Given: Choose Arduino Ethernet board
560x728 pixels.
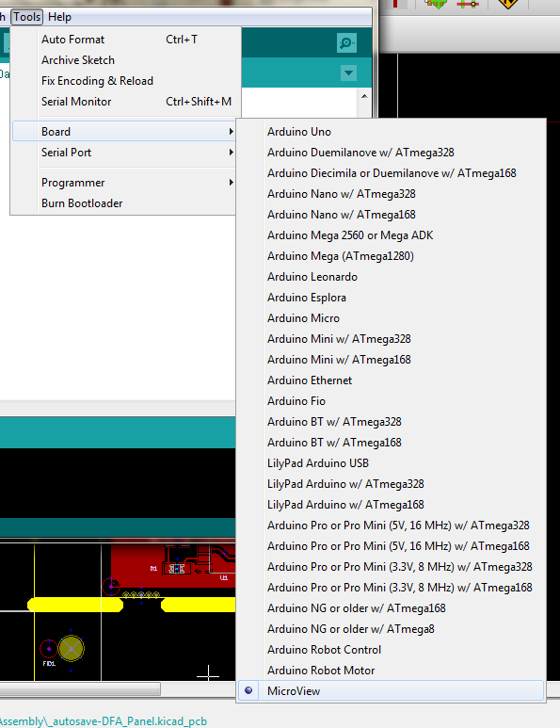Looking at the screenshot, I should coord(391,380).
